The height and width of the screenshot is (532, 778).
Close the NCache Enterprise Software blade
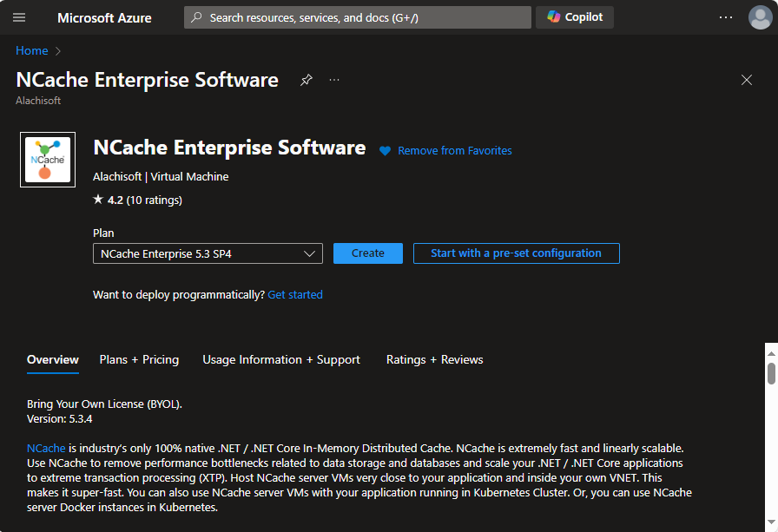click(746, 80)
